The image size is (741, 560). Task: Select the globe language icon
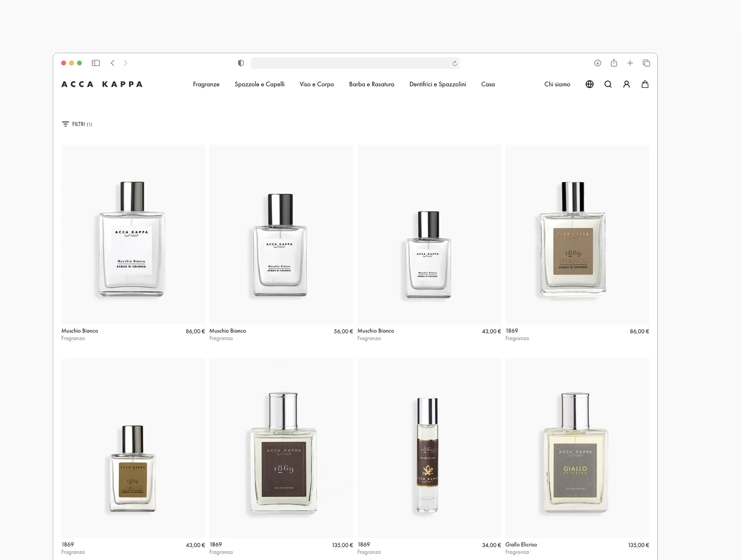(589, 84)
